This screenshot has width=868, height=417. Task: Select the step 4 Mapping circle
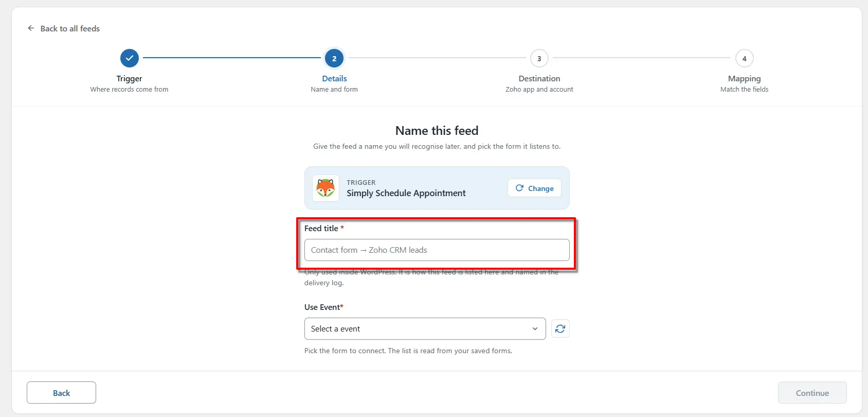click(745, 58)
